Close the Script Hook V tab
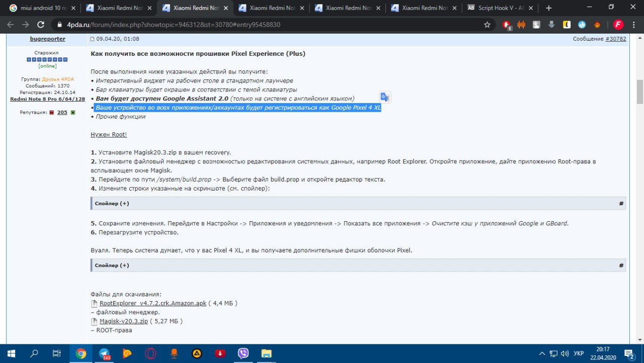This screenshot has width=644, height=363. tap(530, 8)
